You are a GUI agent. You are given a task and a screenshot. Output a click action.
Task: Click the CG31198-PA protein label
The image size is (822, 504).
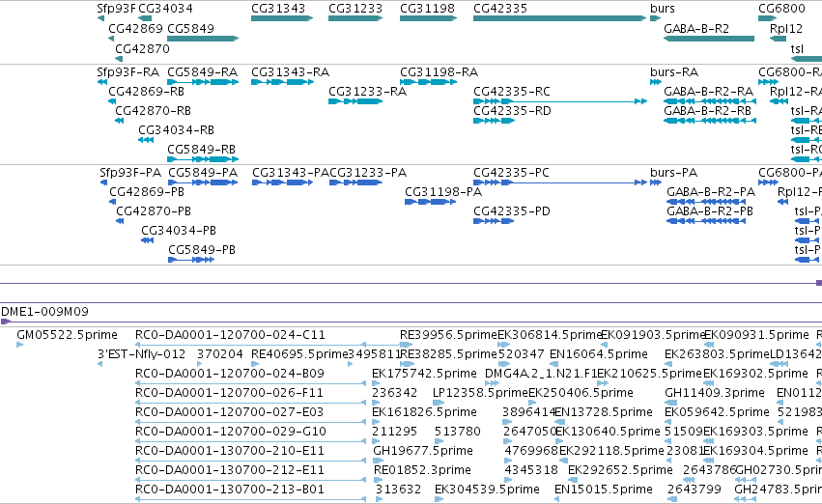[443, 192]
